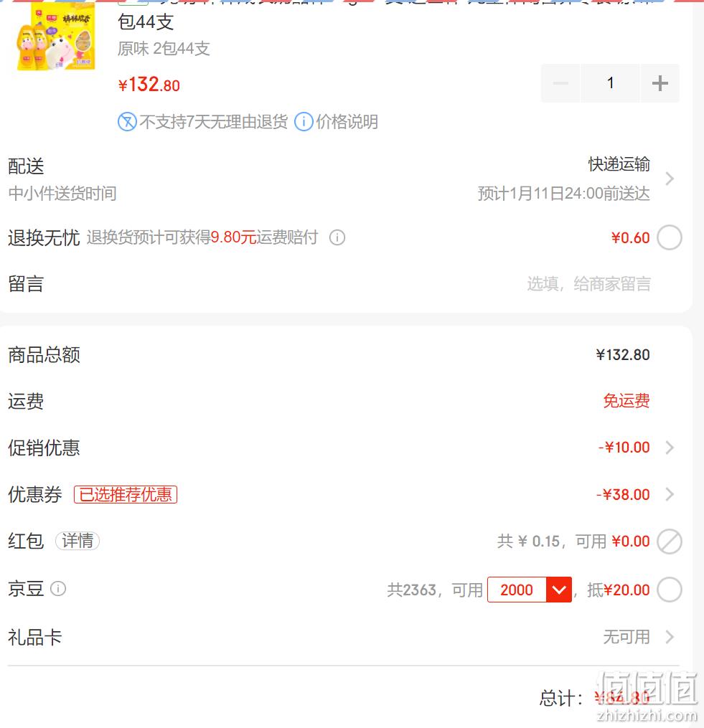704x728 pixels.
Task: Decrease quantity with the minus button
Action: pyautogui.click(x=560, y=84)
